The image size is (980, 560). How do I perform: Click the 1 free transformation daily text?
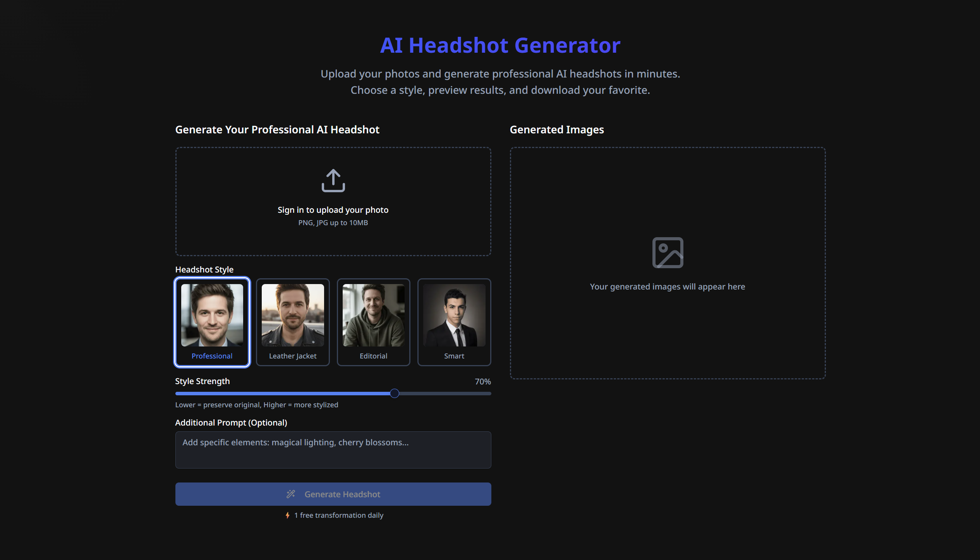pyautogui.click(x=338, y=515)
